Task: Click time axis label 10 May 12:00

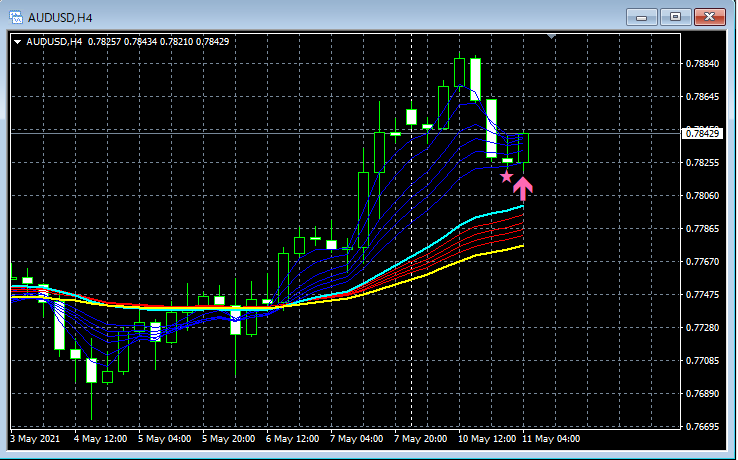Action: [487, 439]
